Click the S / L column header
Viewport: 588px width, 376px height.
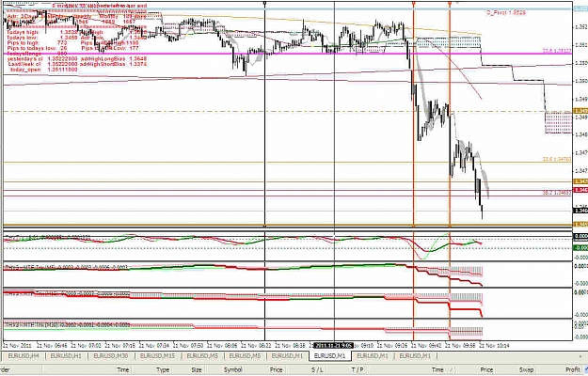tap(317, 369)
